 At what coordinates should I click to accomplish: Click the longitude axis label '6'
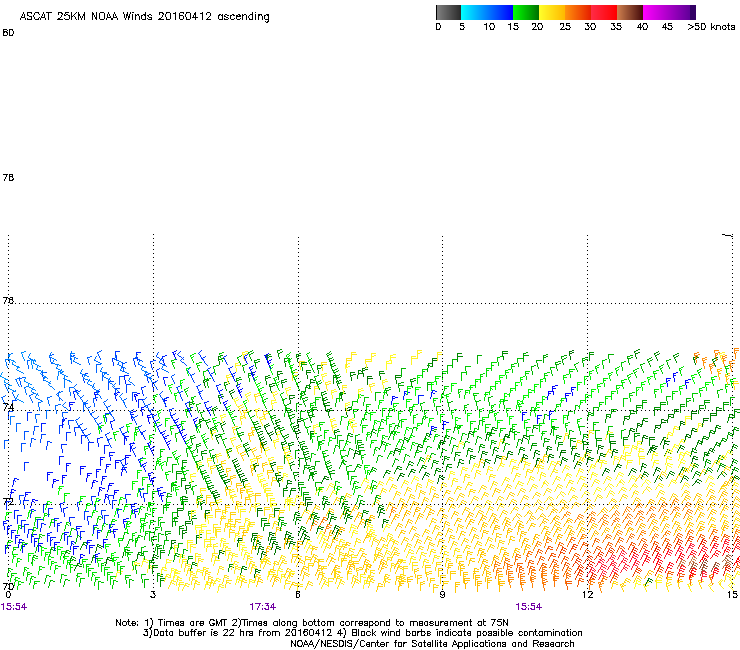pos(298,594)
